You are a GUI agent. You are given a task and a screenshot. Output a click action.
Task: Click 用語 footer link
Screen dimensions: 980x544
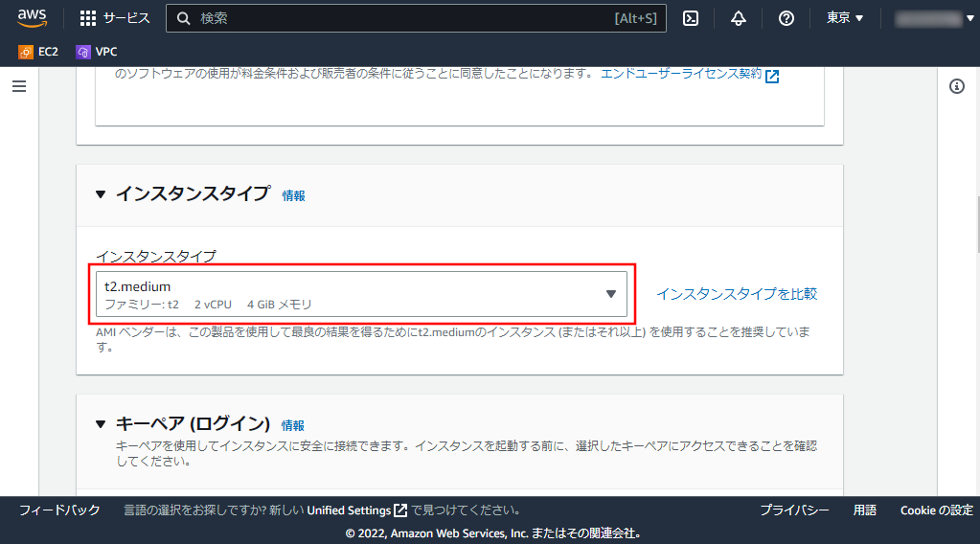(x=865, y=510)
